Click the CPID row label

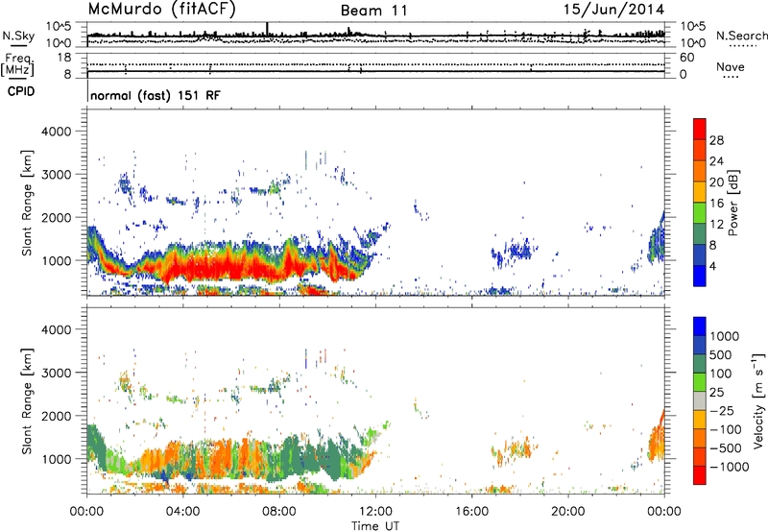pos(21,91)
